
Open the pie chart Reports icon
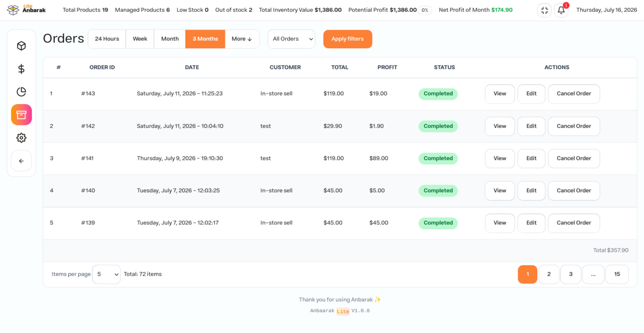[21, 92]
